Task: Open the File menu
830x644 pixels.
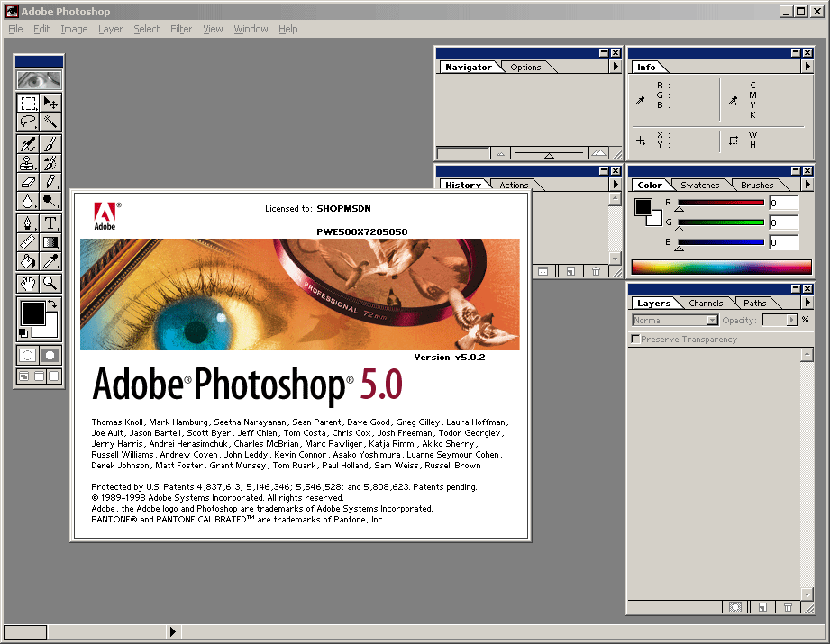Action: pos(15,29)
